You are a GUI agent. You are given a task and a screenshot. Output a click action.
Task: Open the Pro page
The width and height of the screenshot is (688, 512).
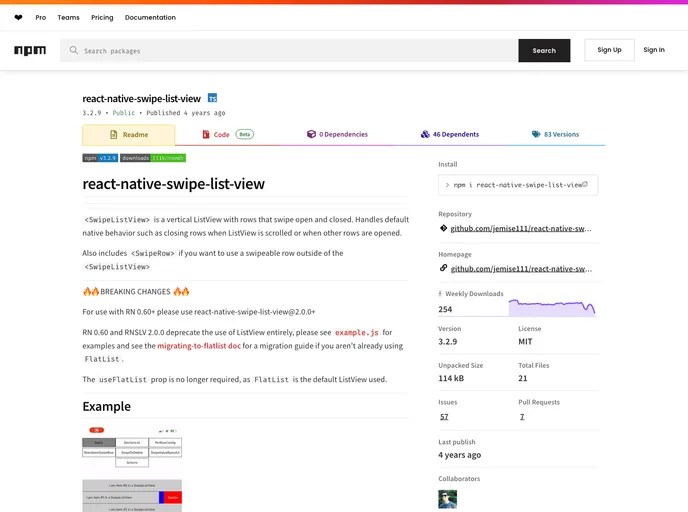point(40,18)
